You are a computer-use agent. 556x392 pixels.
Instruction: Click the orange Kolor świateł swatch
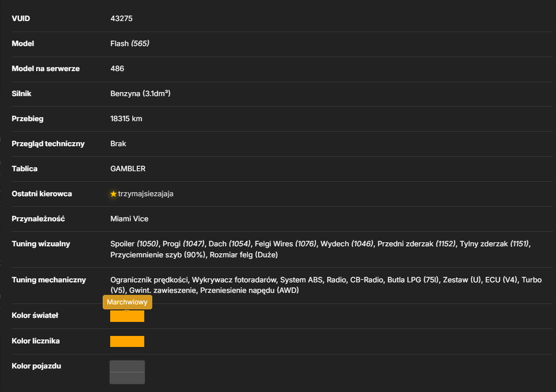pos(127,316)
